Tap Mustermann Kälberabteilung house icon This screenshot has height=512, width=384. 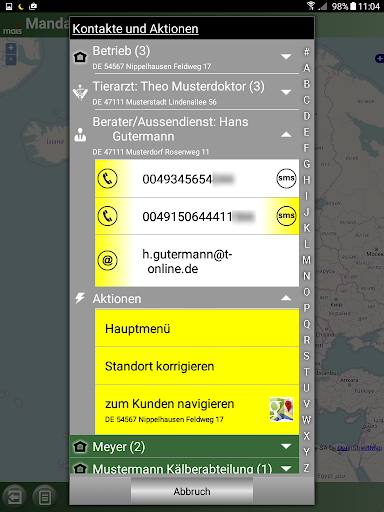(x=80, y=468)
